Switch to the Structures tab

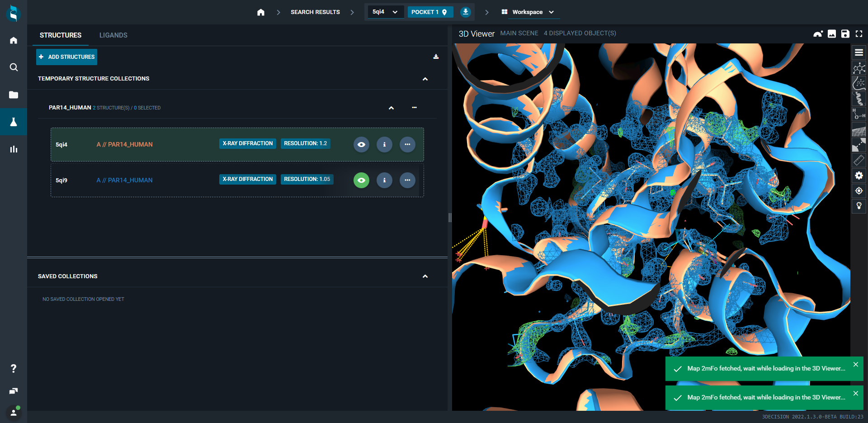click(61, 35)
